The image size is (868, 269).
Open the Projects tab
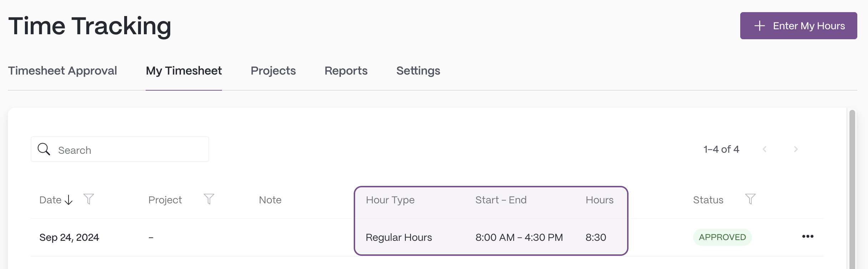pyautogui.click(x=273, y=71)
